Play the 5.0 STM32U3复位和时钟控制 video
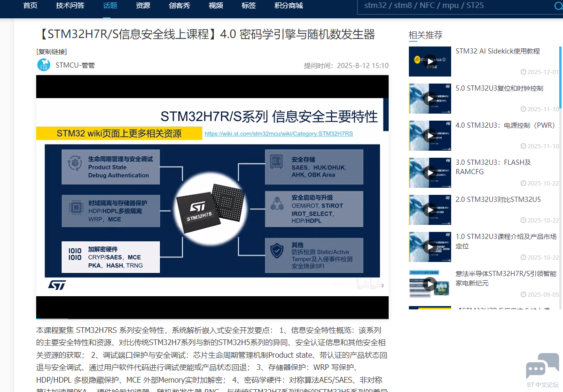 pyautogui.click(x=430, y=98)
